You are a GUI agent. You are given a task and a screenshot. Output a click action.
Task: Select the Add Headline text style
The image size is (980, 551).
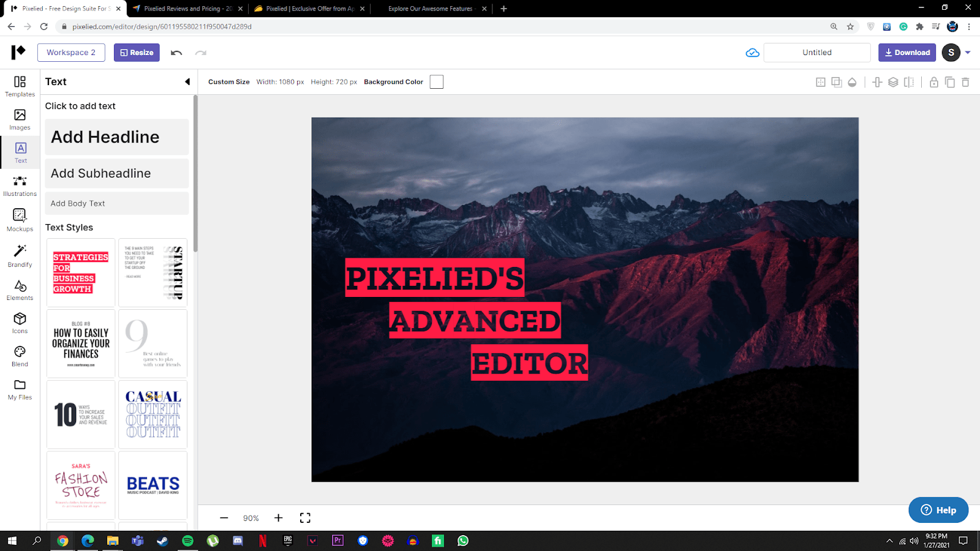click(x=116, y=137)
